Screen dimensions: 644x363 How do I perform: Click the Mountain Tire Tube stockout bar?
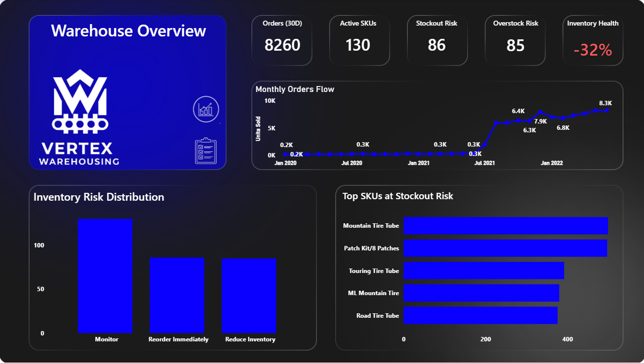(506, 225)
